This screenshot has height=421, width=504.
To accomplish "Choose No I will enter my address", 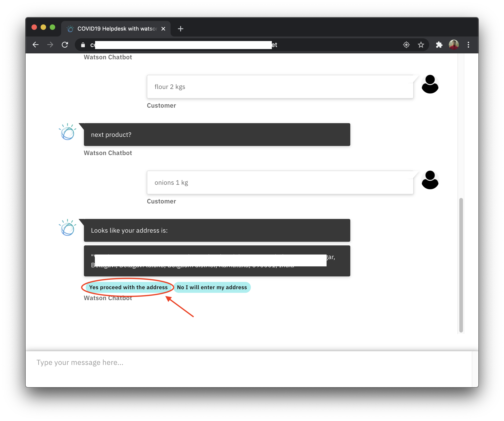I will [x=212, y=287].
